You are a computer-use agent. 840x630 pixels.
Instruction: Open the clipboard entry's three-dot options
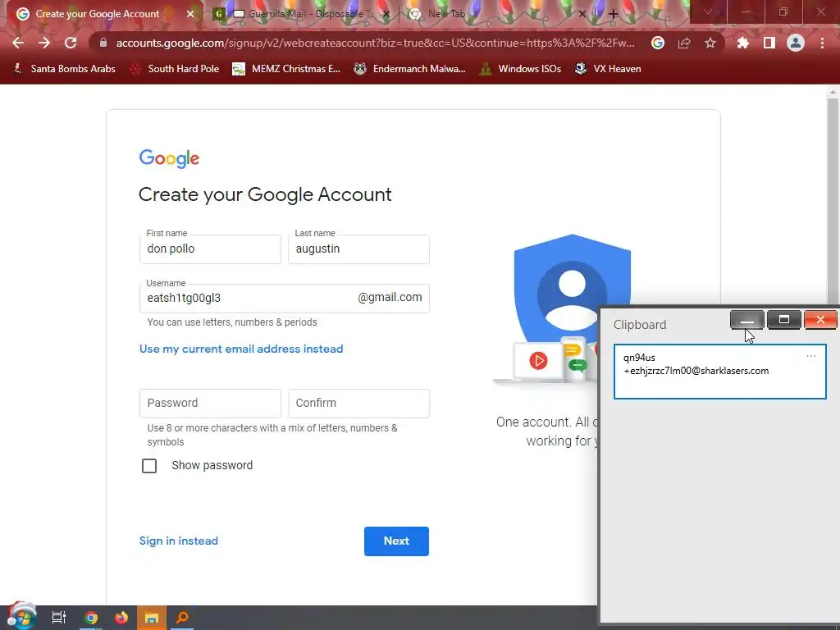[x=811, y=356]
